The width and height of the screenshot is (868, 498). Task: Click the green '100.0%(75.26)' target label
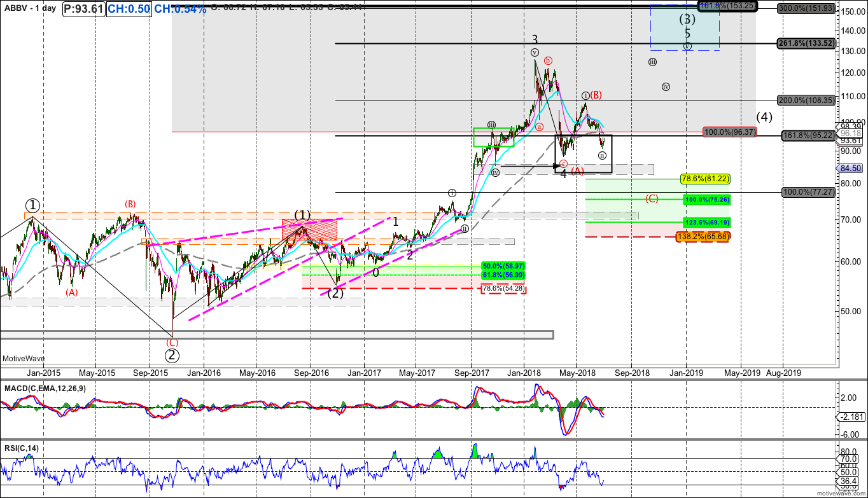707,199
